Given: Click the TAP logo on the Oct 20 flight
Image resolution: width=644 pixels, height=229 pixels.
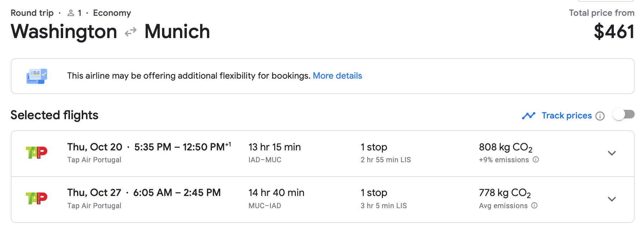Looking at the screenshot, I should point(37,153).
